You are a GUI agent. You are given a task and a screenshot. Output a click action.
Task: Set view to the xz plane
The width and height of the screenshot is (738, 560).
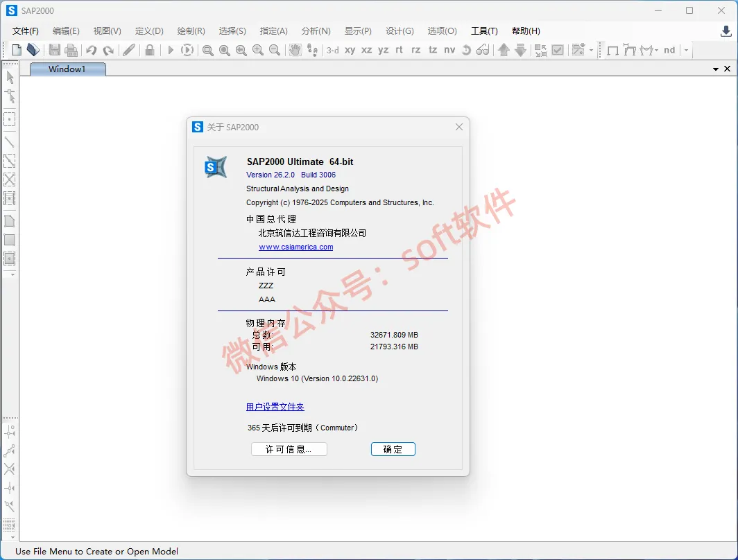point(367,50)
